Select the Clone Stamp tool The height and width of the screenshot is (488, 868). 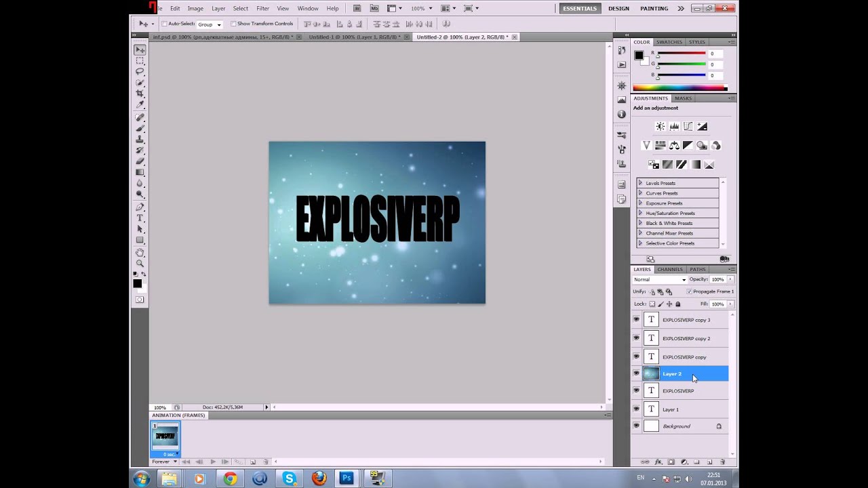(140, 139)
